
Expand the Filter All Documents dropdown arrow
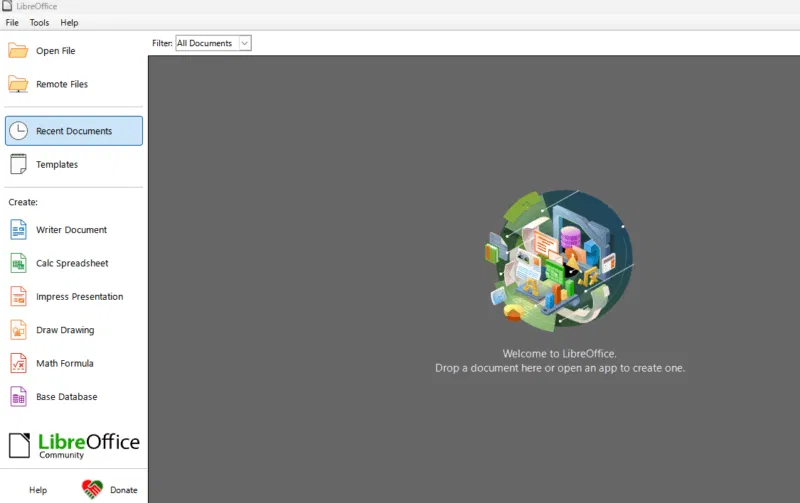pyautogui.click(x=245, y=43)
